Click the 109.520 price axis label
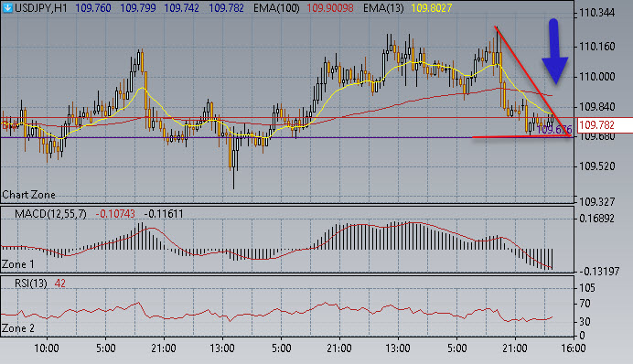633x364 pixels. click(x=596, y=166)
